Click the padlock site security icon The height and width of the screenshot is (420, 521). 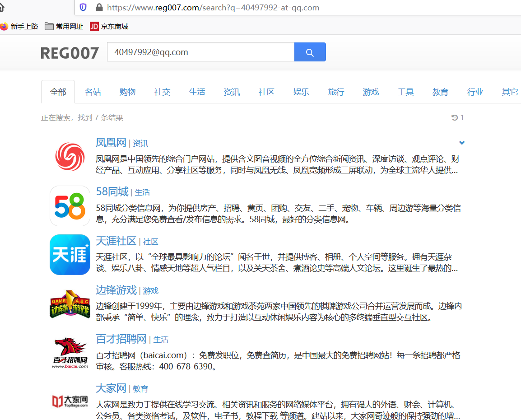click(99, 7)
